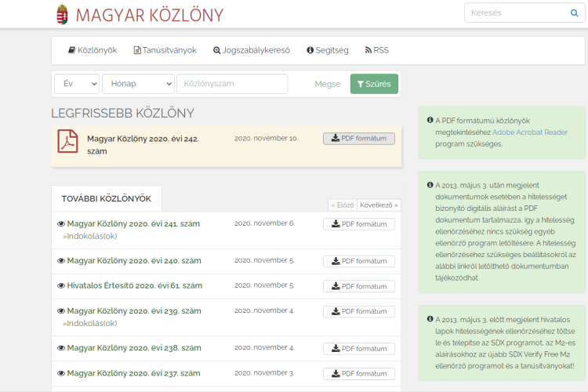Open Jogszabálykereső law search

pos(251,50)
